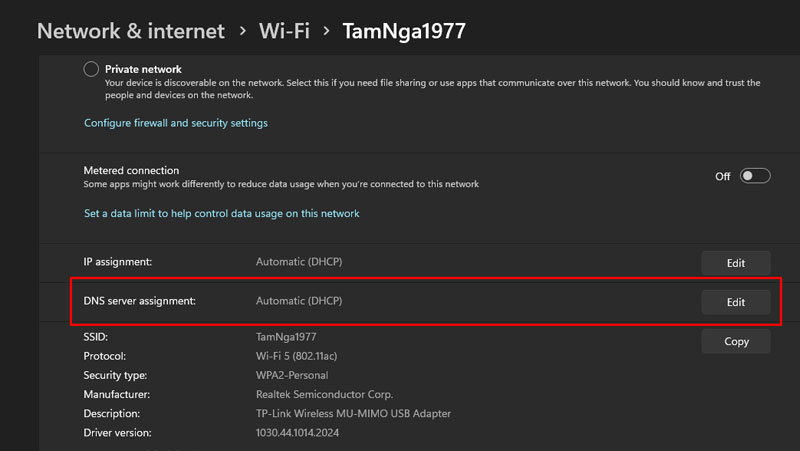
Task: Select the SSID value TamNga1977
Action: 286,337
